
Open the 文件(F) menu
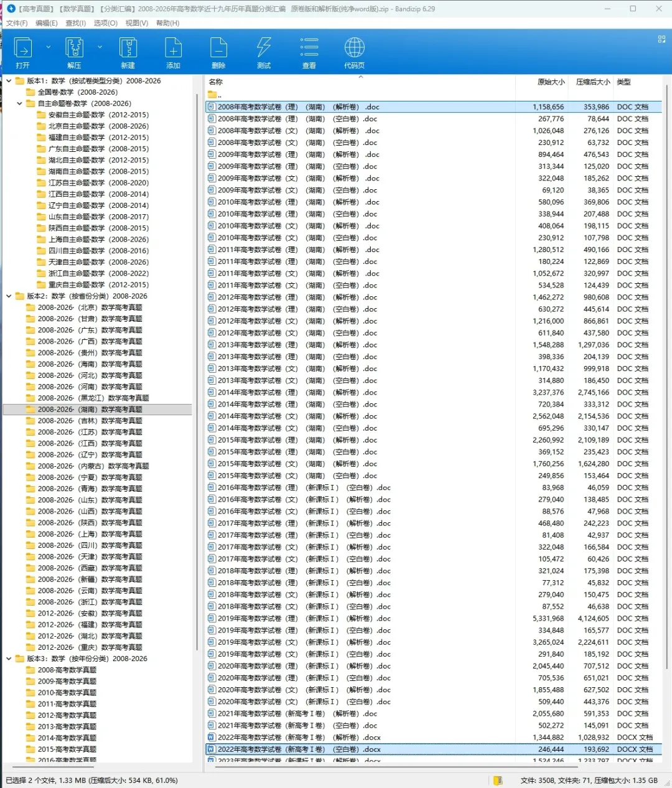pos(17,23)
